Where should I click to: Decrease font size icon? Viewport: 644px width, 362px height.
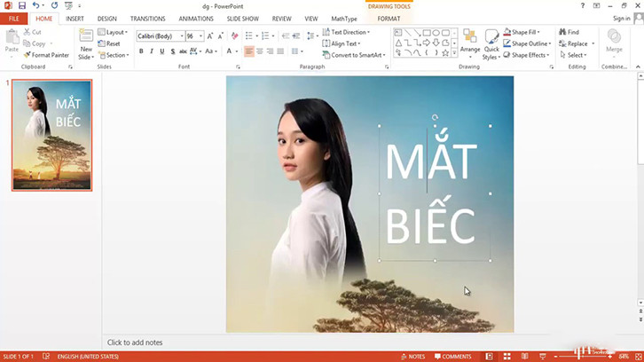221,36
